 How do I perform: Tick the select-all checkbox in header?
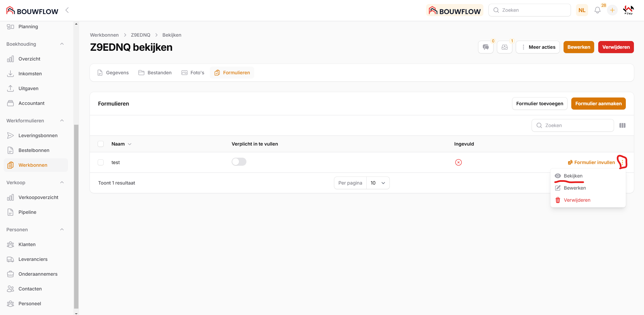pos(101,144)
